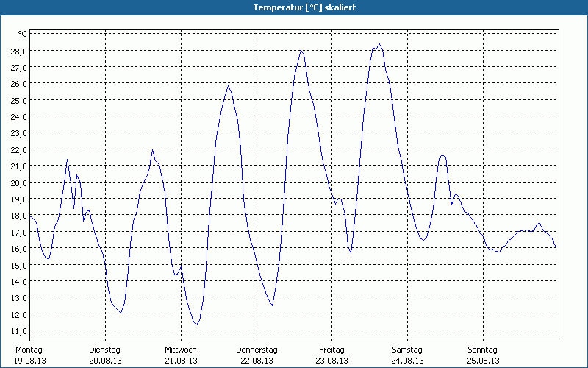Screen dimensions: 588x368
Task: Select the 28,0 y-axis label
Action: pyautogui.click(x=18, y=51)
